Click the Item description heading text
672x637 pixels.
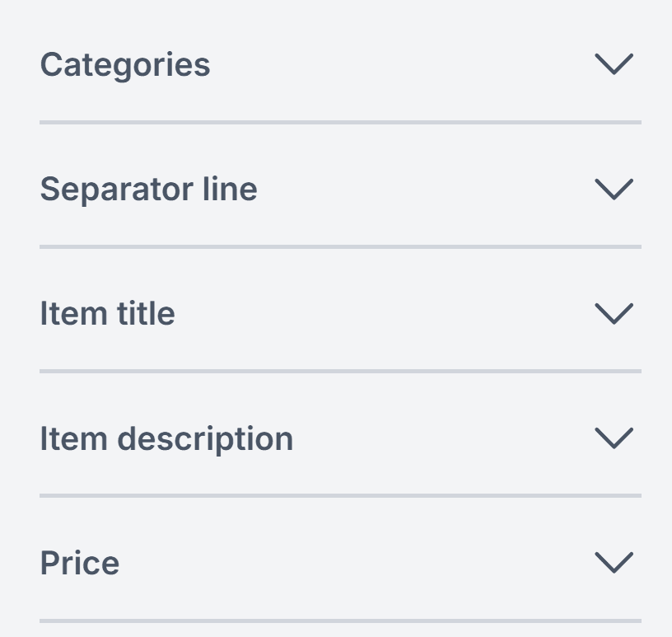click(x=166, y=438)
